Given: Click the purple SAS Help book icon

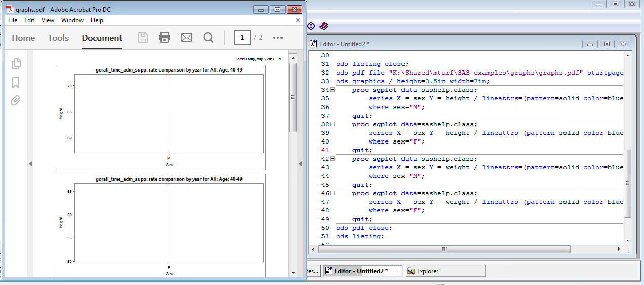Looking at the screenshot, I should click(x=324, y=26).
